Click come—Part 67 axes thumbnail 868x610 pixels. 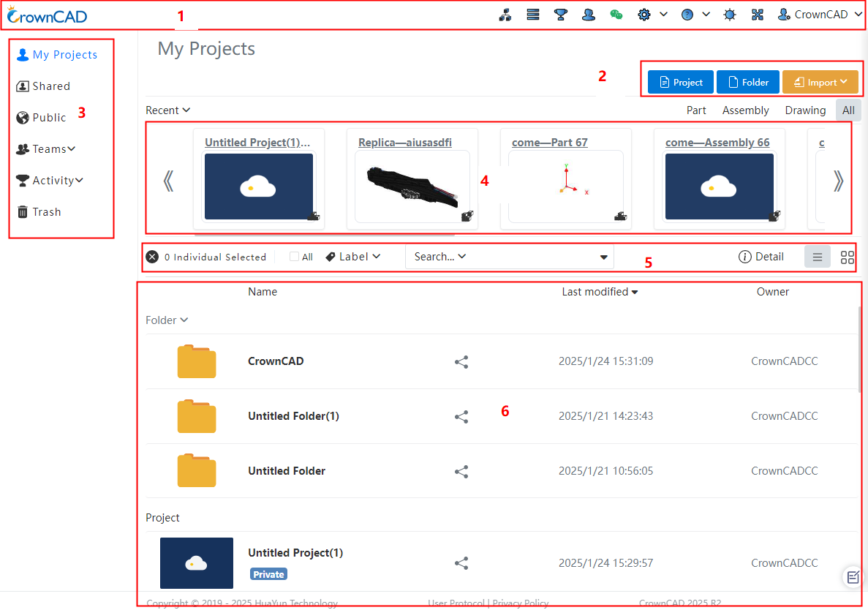[566, 187]
